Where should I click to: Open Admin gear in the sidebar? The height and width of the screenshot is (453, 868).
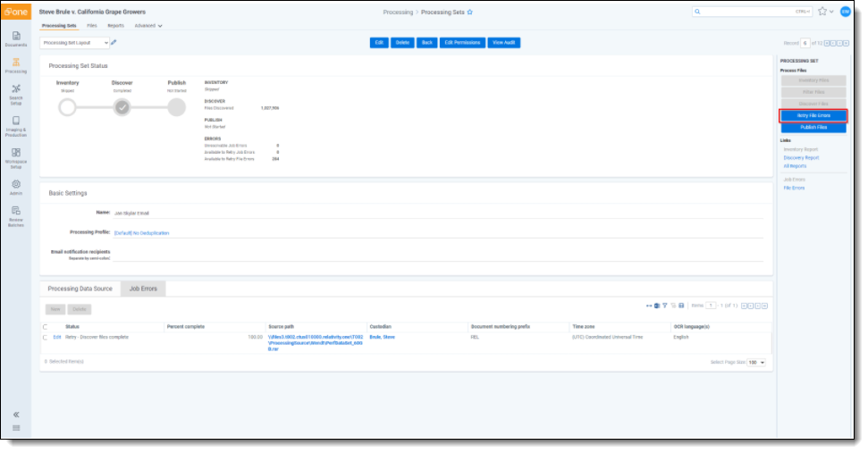(x=16, y=188)
